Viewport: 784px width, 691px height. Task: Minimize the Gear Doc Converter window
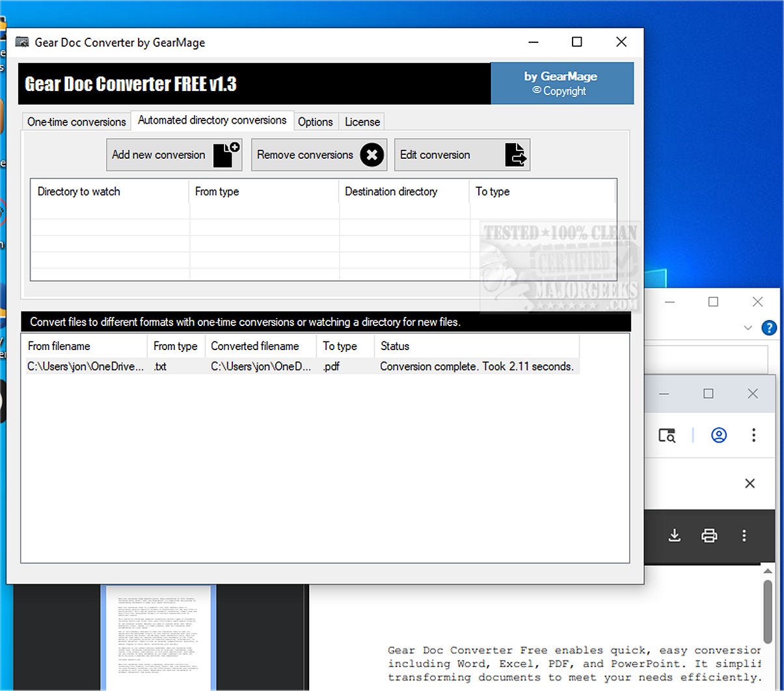coord(534,42)
